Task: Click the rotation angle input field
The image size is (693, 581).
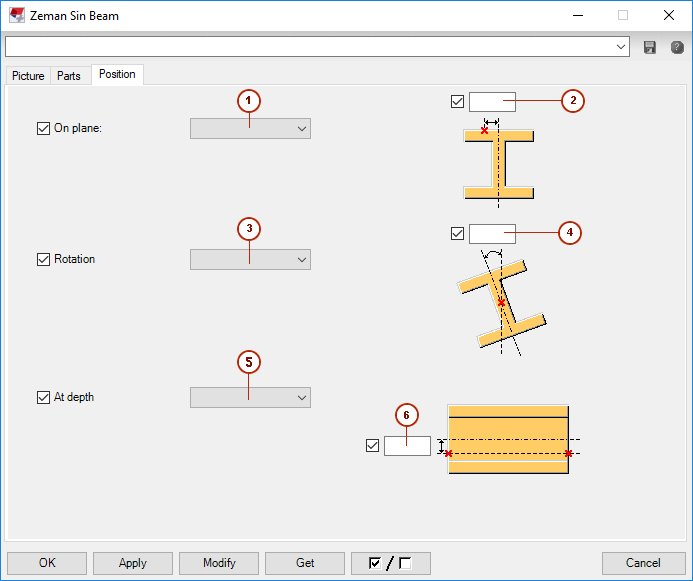Action: tap(492, 233)
